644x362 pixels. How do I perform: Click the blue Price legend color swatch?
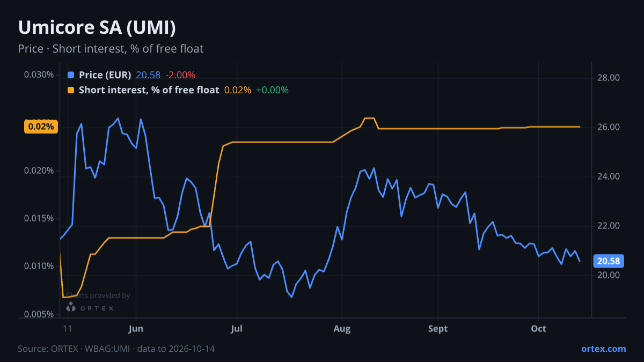point(71,75)
